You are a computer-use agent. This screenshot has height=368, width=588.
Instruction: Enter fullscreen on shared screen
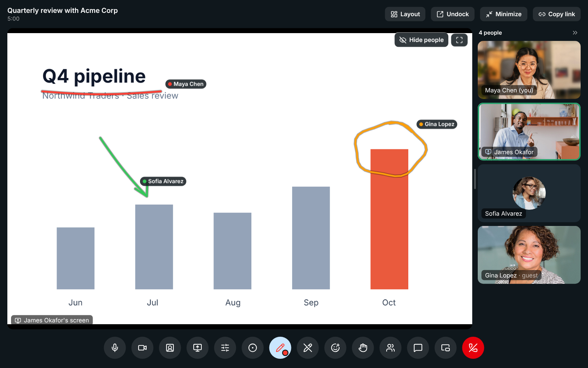(459, 40)
